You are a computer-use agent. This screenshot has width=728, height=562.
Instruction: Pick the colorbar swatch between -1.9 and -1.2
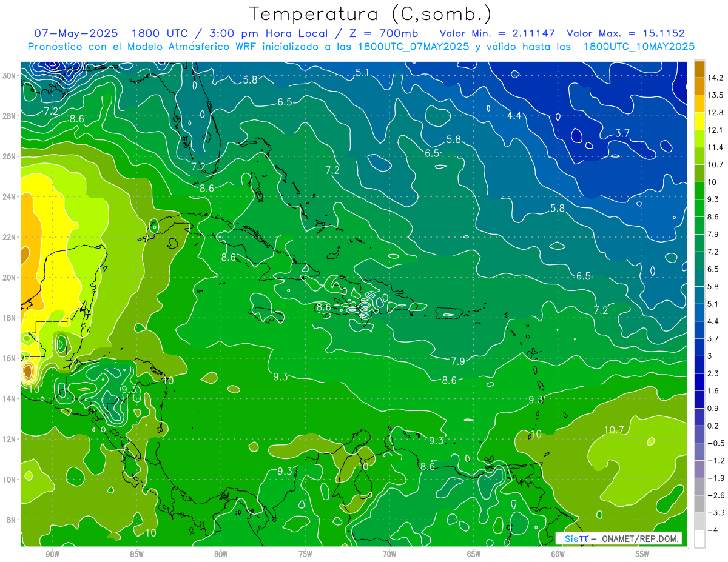coord(699,469)
